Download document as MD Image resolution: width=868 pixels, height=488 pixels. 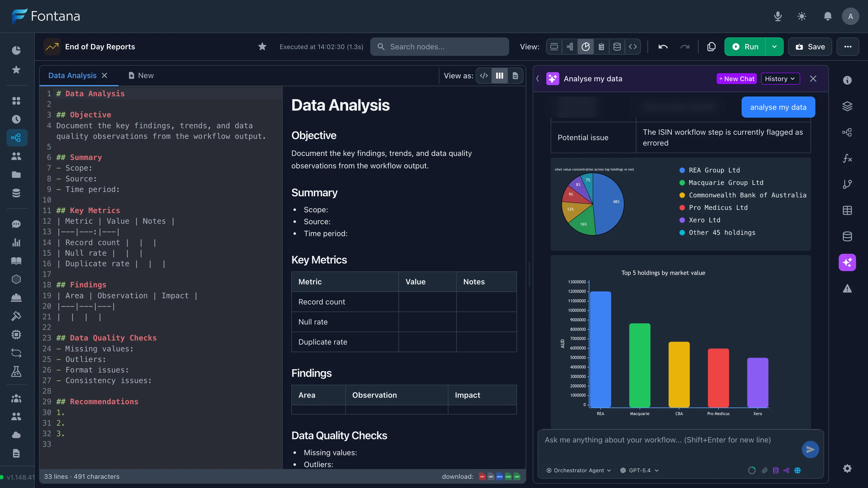coord(491,476)
